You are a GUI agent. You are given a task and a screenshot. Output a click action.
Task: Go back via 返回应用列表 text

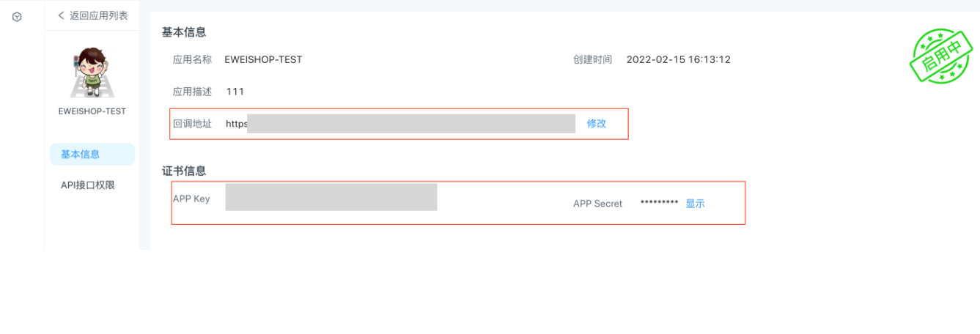[x=99, y=15]
